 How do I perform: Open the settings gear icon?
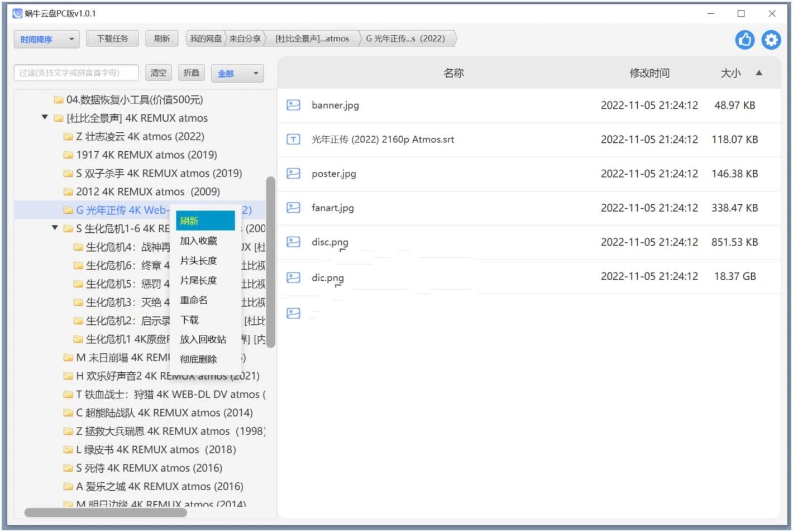tap(771, 39)
